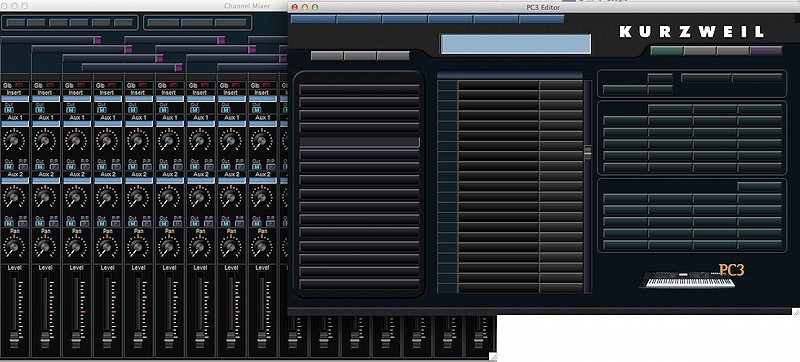Click first button in Channel Mixer top-left group
800x362 pixels.
tap(16, 22)
